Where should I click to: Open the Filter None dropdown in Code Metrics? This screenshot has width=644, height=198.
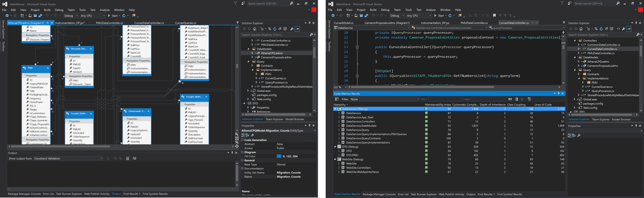click(x=384, y=99)
